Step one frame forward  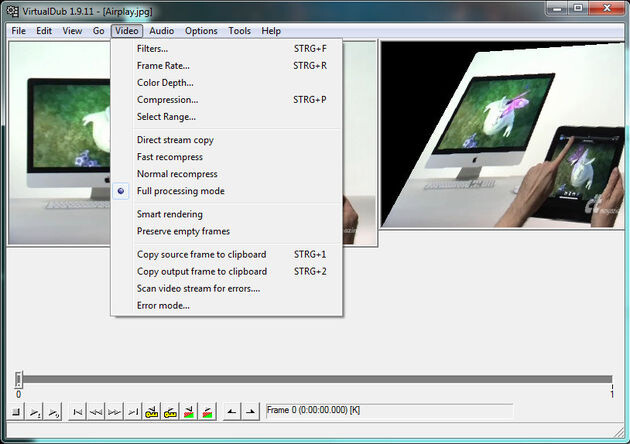(114, 411)
